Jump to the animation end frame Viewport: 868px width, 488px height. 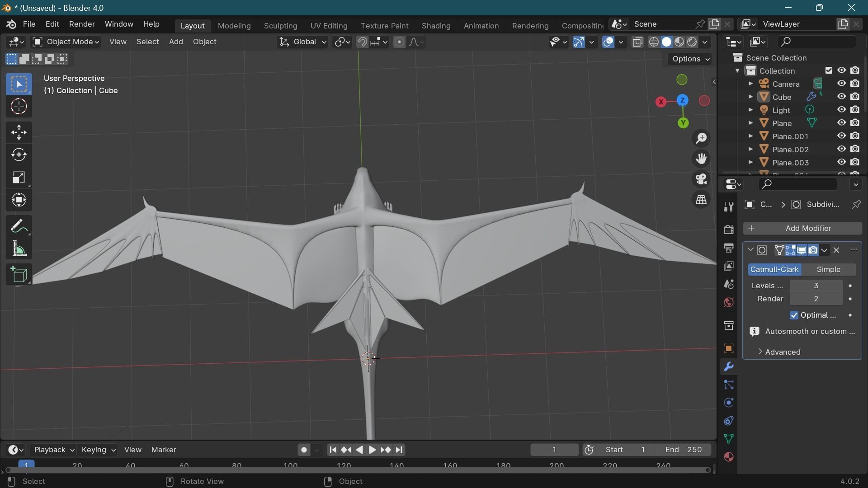click(399, 450)
